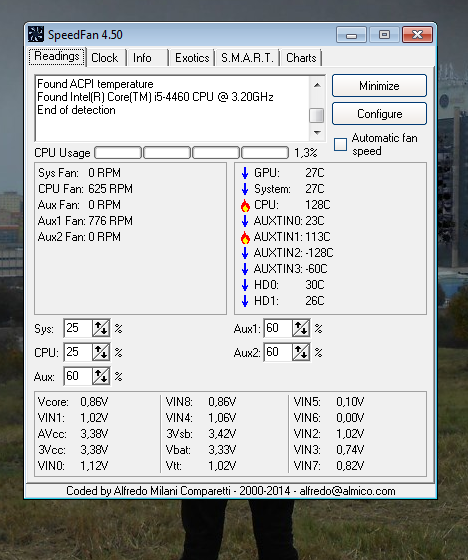This screenshot has height=560, width=468.
Task: Maximize the SpeedFan window
Action: point(384,35)
